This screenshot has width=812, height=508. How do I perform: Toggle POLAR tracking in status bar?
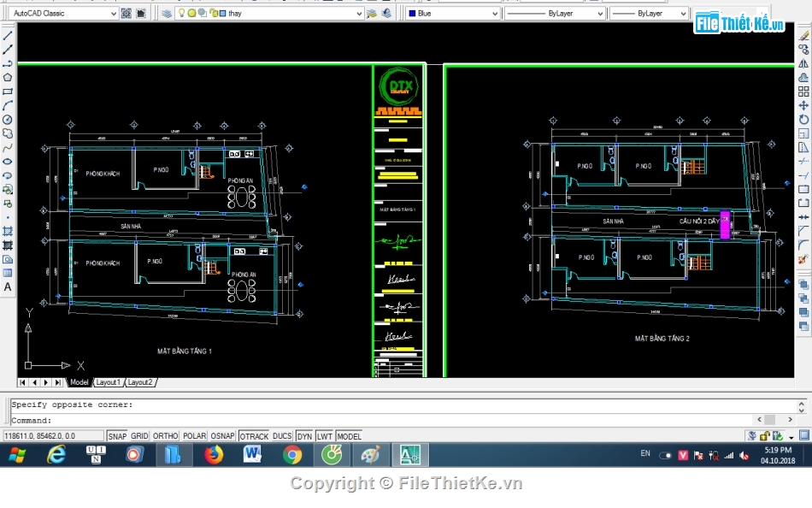[x=194, y=436]
